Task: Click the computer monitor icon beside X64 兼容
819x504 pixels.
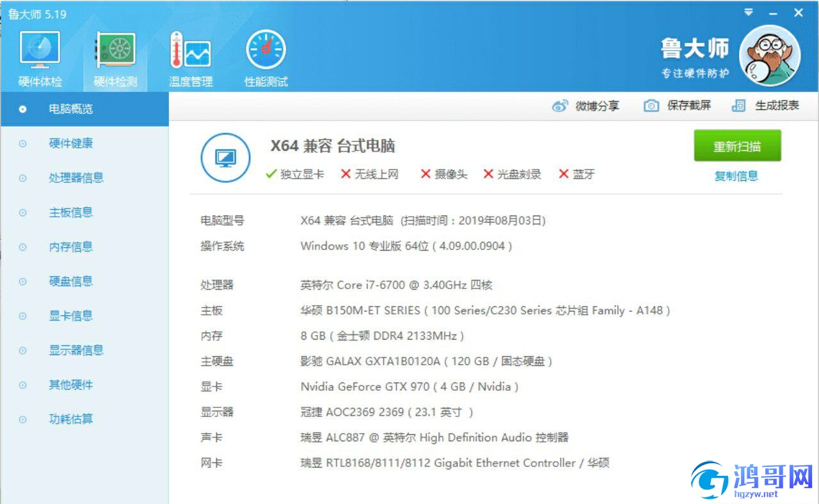Action: point(225,158)
